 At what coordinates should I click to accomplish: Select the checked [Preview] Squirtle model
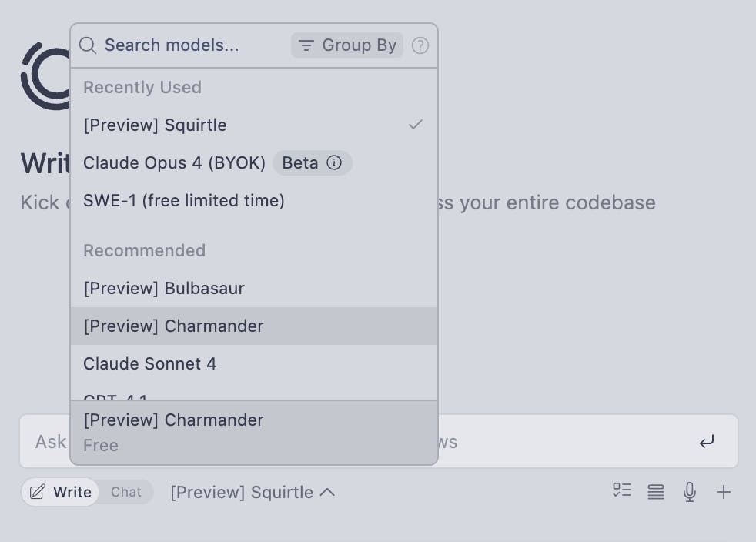[x=155, y=125]
